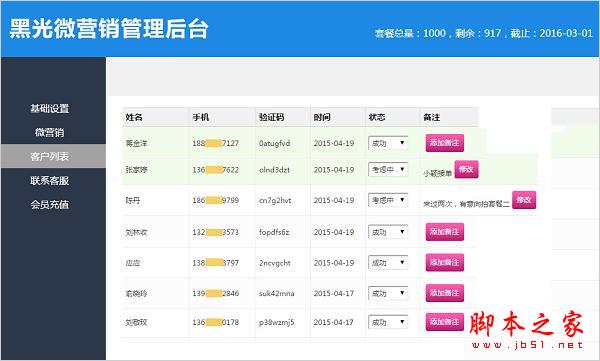Click the 备注 column header
This screenshot has width=600, height=361.
click(x=432, y=117)
